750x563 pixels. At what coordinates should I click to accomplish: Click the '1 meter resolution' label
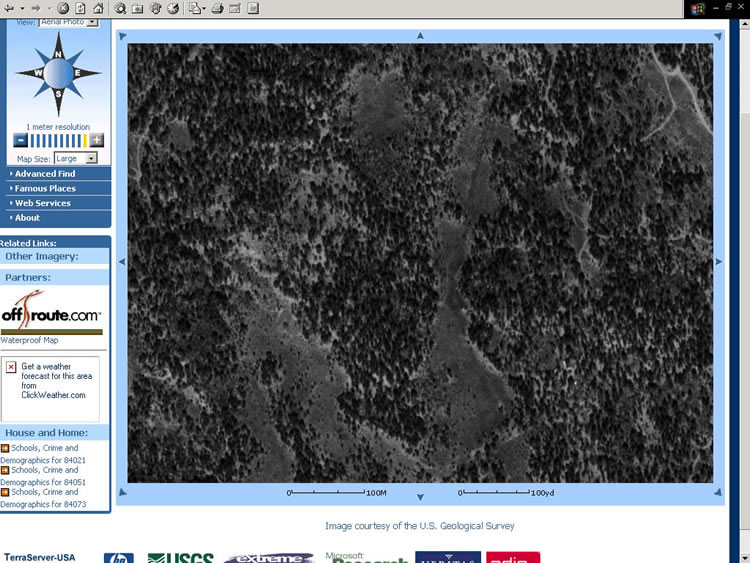pyautogui.click(x=58, y=127)
